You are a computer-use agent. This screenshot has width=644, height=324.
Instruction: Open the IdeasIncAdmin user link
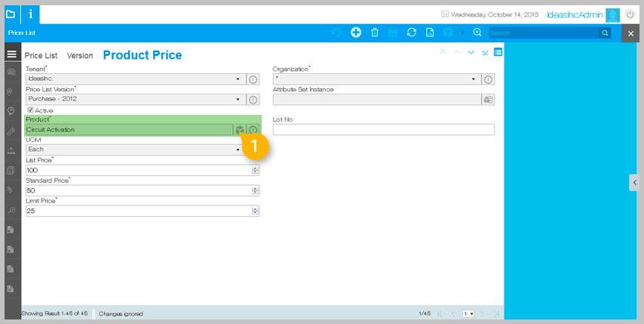(575, 15)
